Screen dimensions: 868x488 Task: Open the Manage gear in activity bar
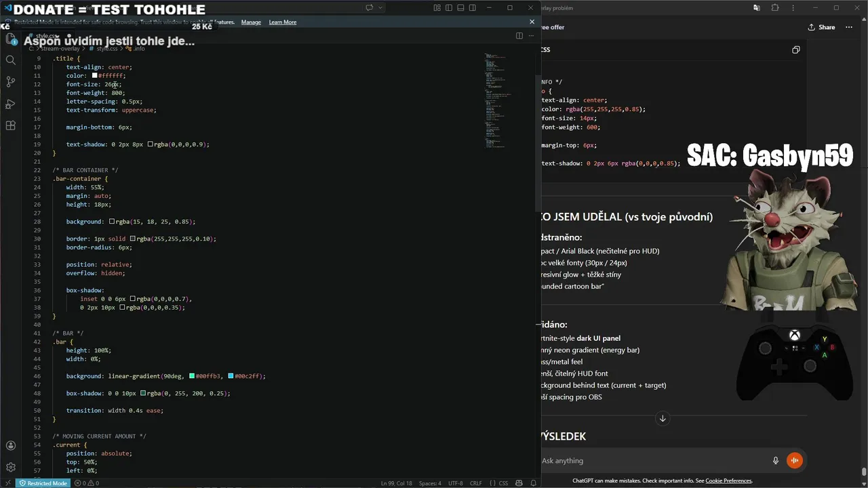pyautogui.click(x=10, y=467)
